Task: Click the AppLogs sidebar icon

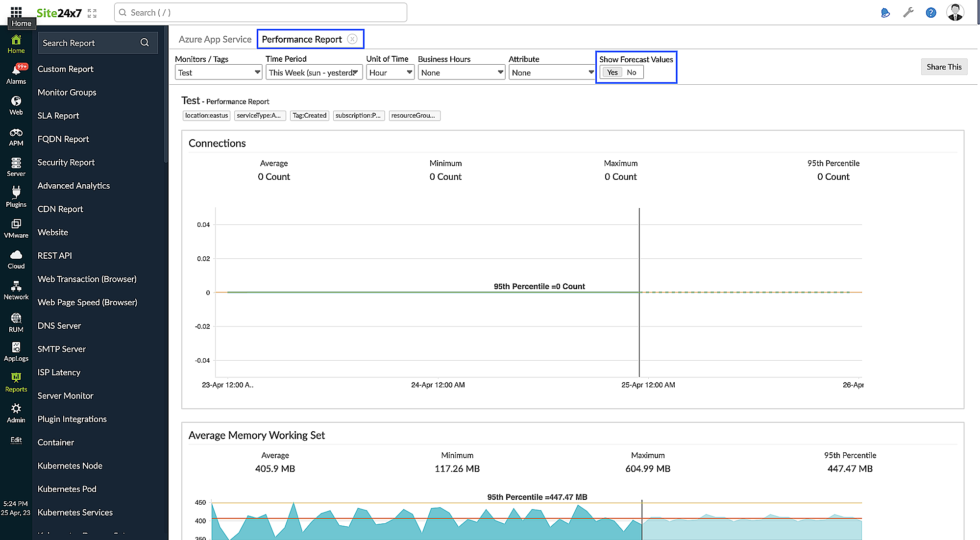Action: pos(16,350)
